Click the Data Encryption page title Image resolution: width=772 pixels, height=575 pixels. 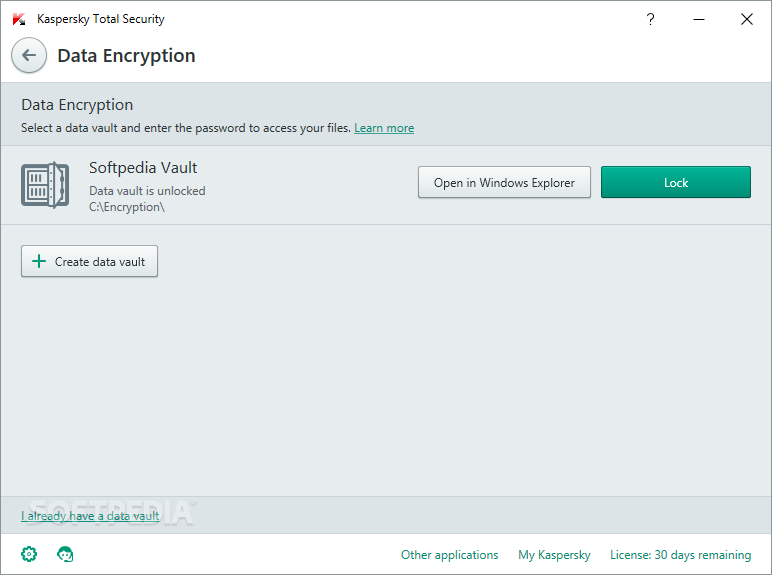tap(127, 56)
